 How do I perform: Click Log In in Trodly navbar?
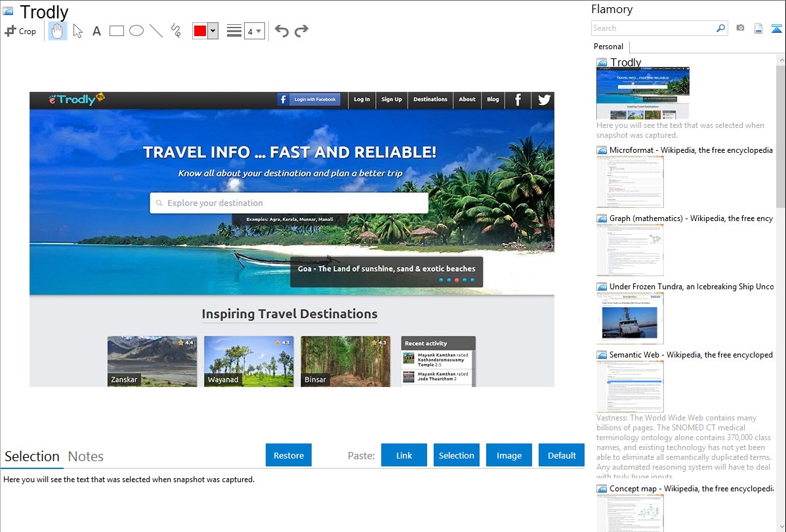[362, 99]
